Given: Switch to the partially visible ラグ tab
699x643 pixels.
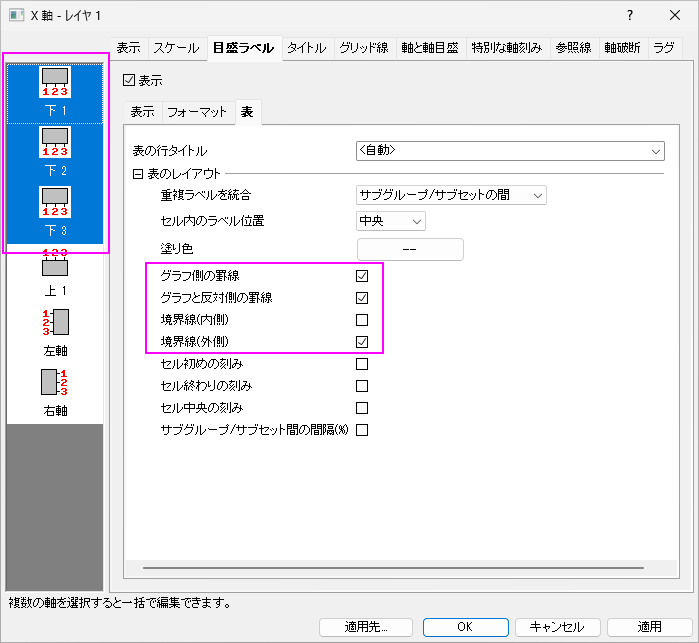Looking at the screenshot, I should 664,48.
